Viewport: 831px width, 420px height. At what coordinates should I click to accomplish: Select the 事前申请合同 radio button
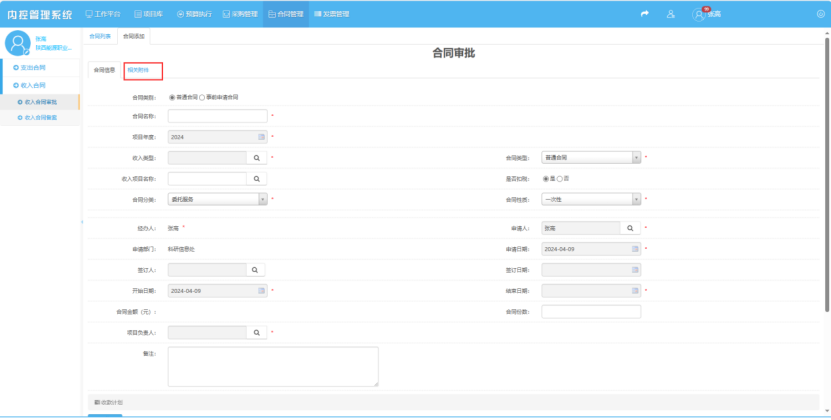pyautogui.click(x=203, y=97)
